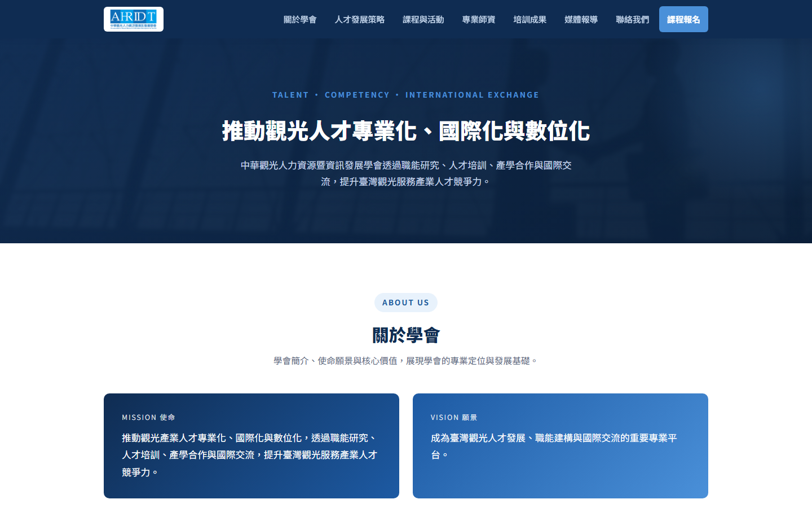812x508 pixels.
Task: Select the 關於學會 section heading
Action: click(406, 335)
